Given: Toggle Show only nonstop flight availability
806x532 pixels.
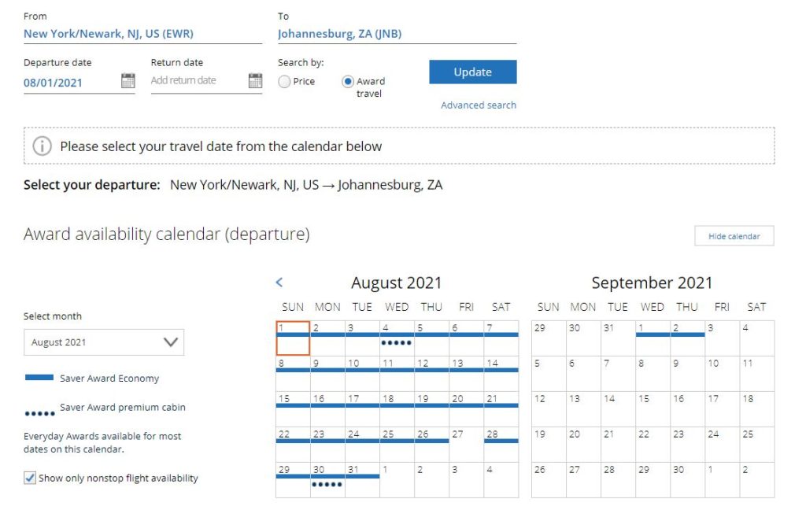Looking at the screenshot, I should click(x=30, y=478).
